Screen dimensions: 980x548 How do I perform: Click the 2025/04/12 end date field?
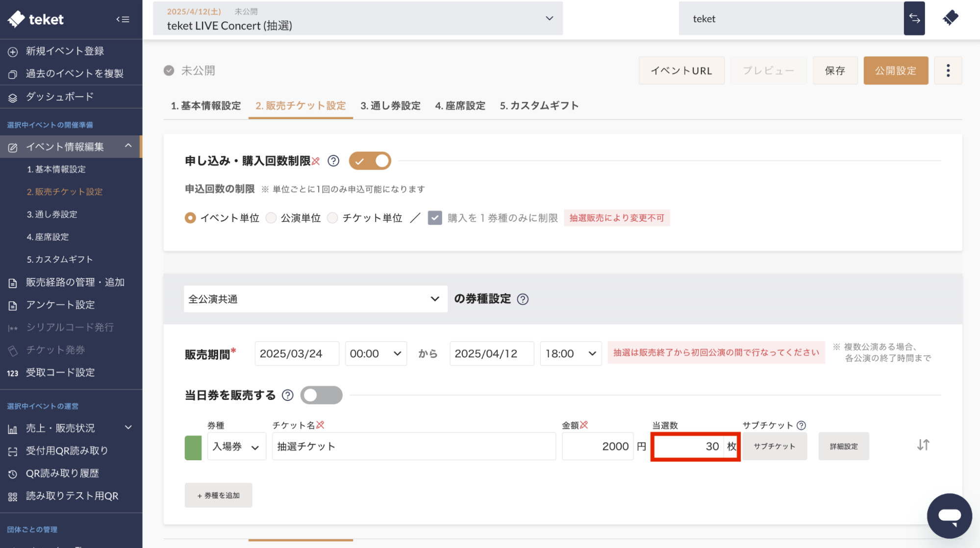click(x=492, y=353)
